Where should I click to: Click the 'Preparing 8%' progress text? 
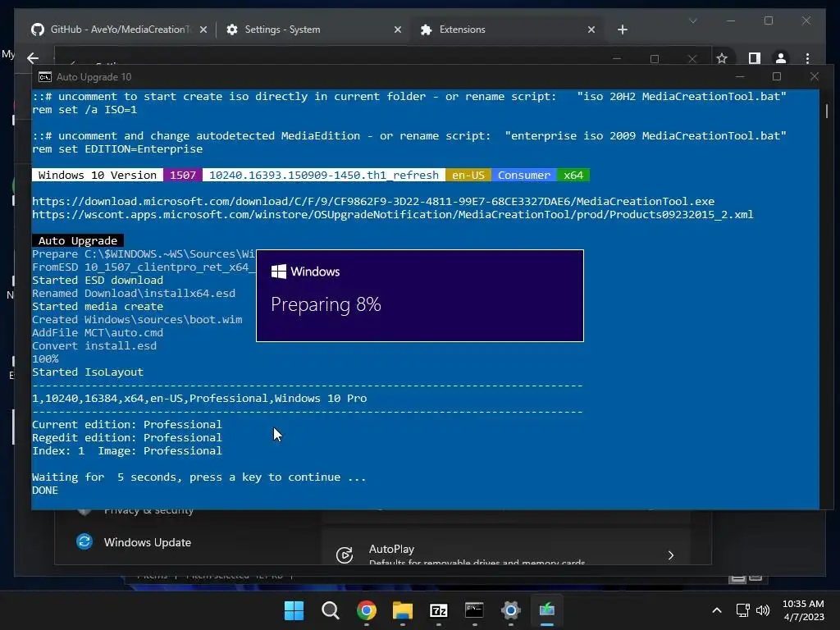pyautogui.click(x=326, y=304)
